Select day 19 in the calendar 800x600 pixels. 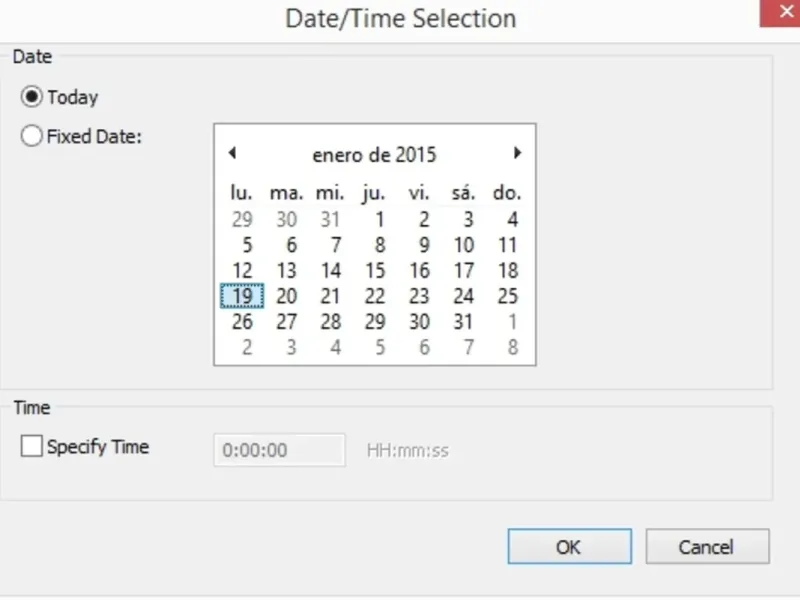click(242, 296)
